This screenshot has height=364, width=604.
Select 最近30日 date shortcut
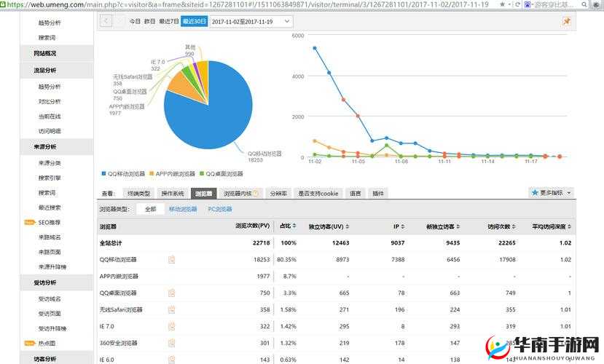[194, 22]
